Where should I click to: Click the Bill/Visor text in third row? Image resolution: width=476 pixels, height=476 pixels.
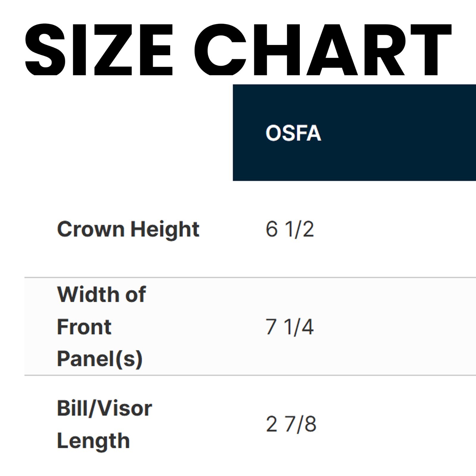point(104,408)
